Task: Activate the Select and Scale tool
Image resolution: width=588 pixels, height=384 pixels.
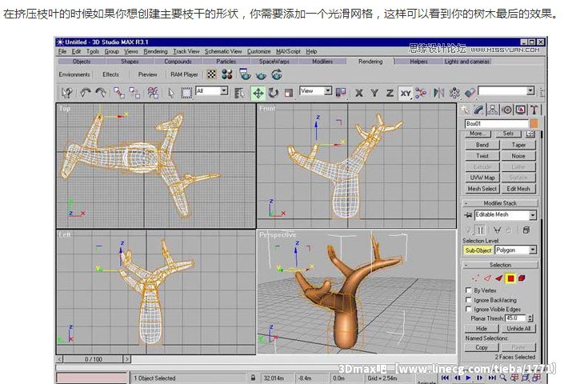Action: (288, 93)
